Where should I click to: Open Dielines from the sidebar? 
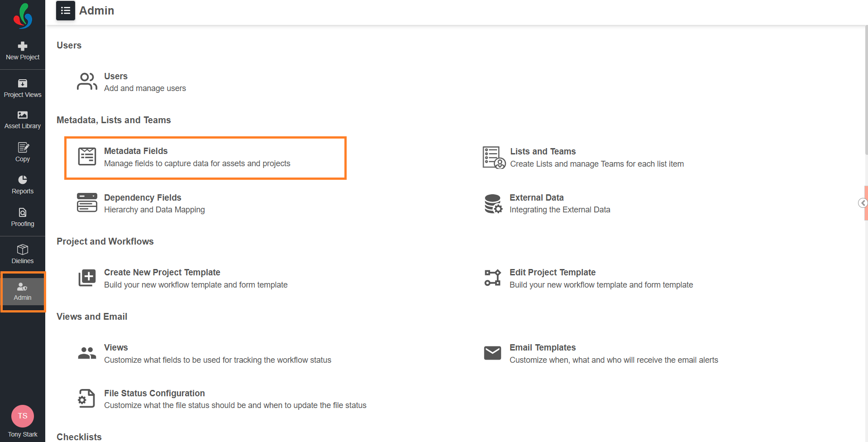(x=23, y=254)
